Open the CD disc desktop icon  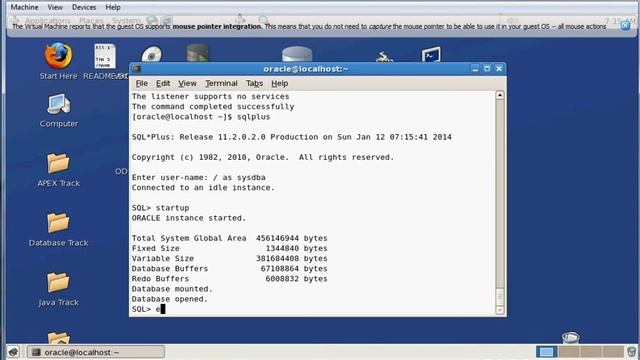151,55
